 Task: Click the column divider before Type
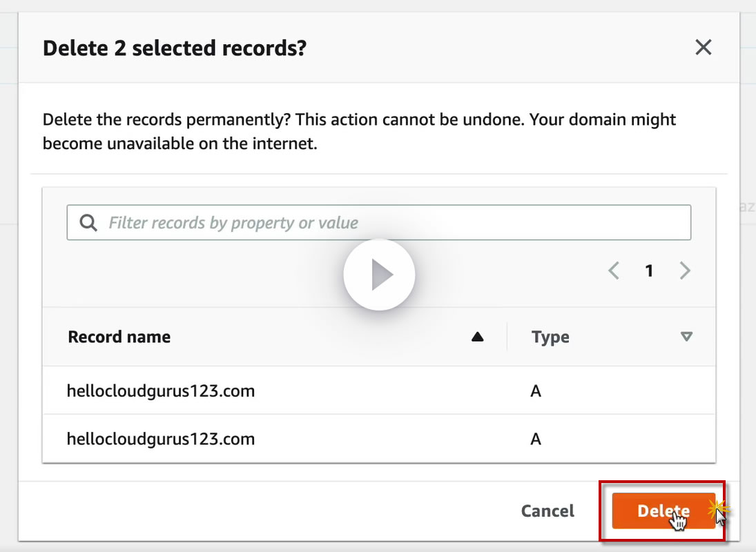click(507, 337)
